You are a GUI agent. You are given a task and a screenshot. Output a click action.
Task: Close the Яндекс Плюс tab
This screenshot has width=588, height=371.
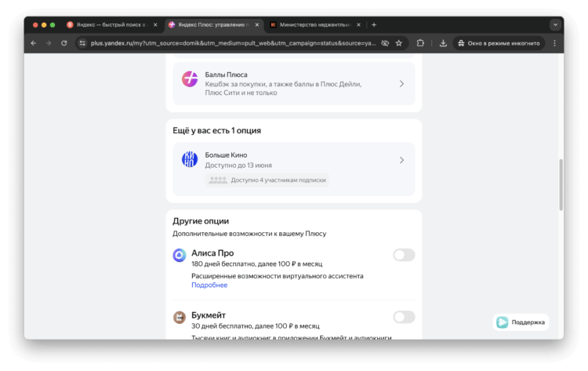(x=257, y=25)
